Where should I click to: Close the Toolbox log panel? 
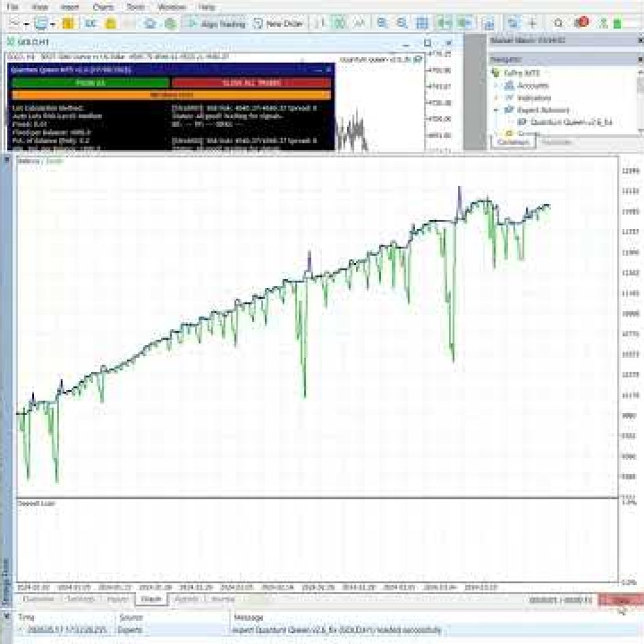pyautogui.click(x=6, y=616)
